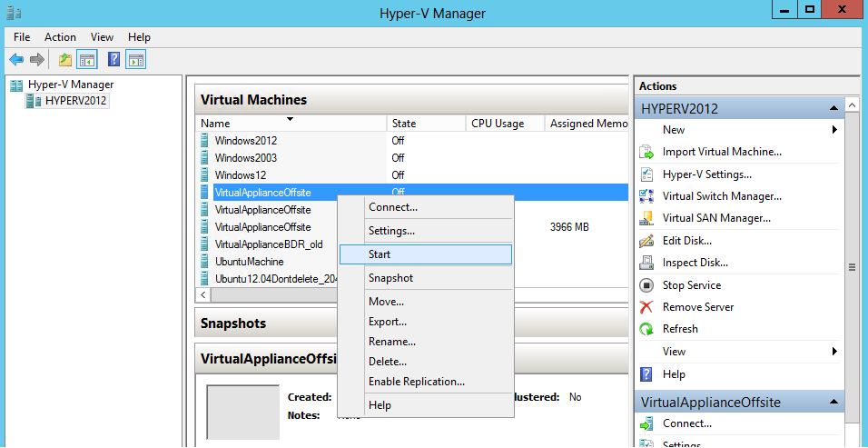
Task: Choose Delete... from the context menu
Action: click(x=425, y=362)
